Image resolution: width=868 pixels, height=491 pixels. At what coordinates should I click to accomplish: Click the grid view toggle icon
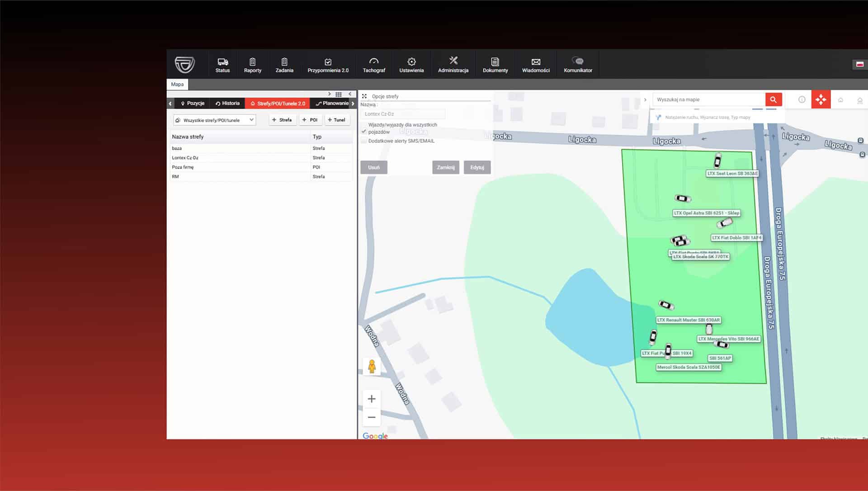338,94
